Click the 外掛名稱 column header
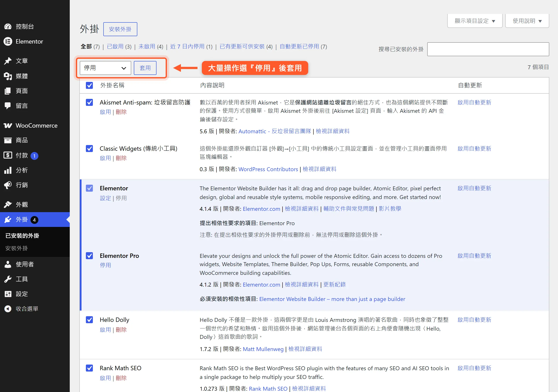The image size is (558, 392). [x=112, y=85]
